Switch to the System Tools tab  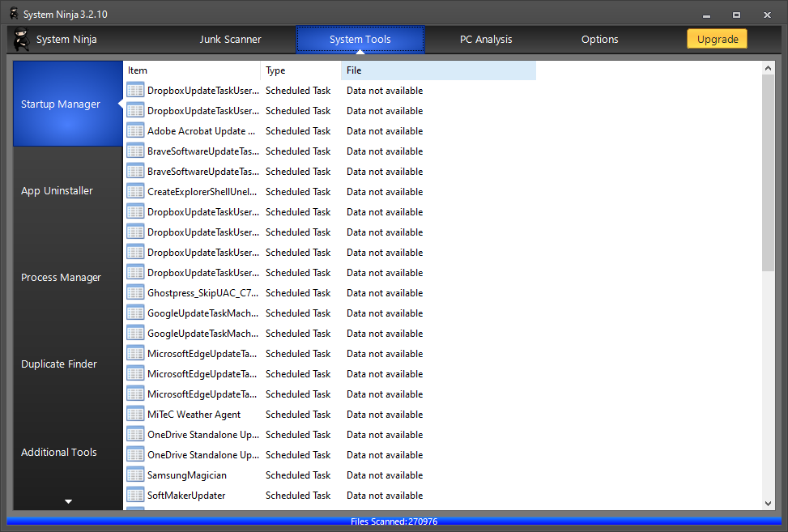[x=360, y=39]
